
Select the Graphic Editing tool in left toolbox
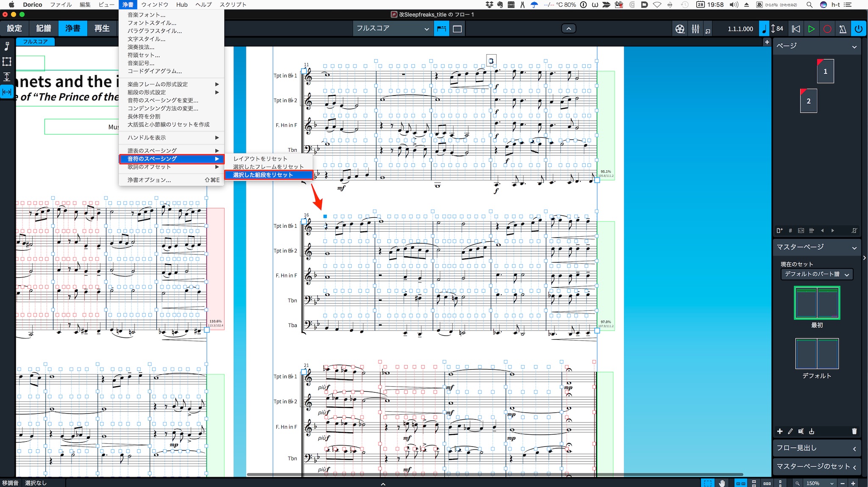(x=7, y=46)
